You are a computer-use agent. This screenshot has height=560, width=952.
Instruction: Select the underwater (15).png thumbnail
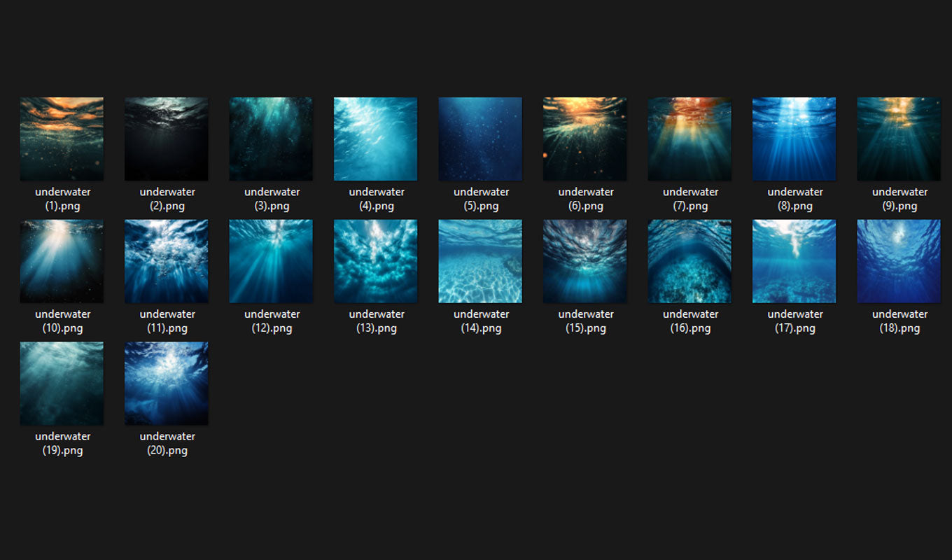pyautogui.click(x=585, y=261)
